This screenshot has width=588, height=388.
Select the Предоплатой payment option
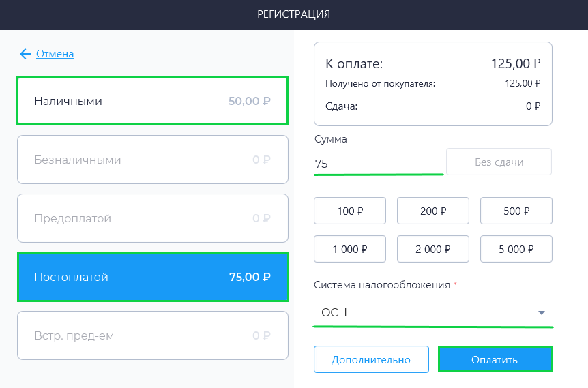pos(153,218)
